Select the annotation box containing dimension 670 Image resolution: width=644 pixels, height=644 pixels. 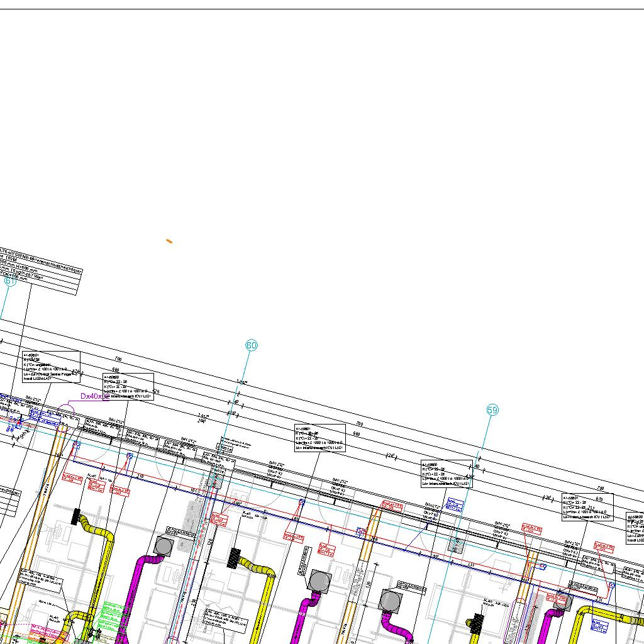[x=588, y=508]
